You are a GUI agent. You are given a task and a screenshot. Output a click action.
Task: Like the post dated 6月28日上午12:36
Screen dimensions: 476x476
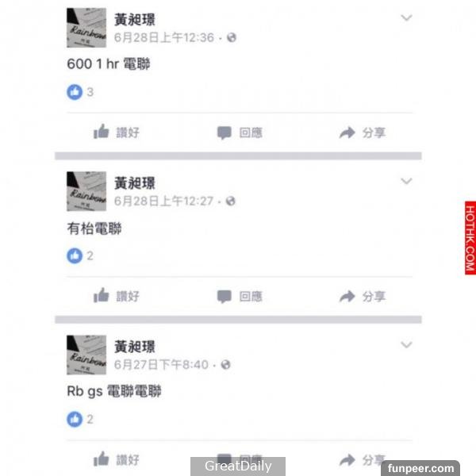pos(117,132)
